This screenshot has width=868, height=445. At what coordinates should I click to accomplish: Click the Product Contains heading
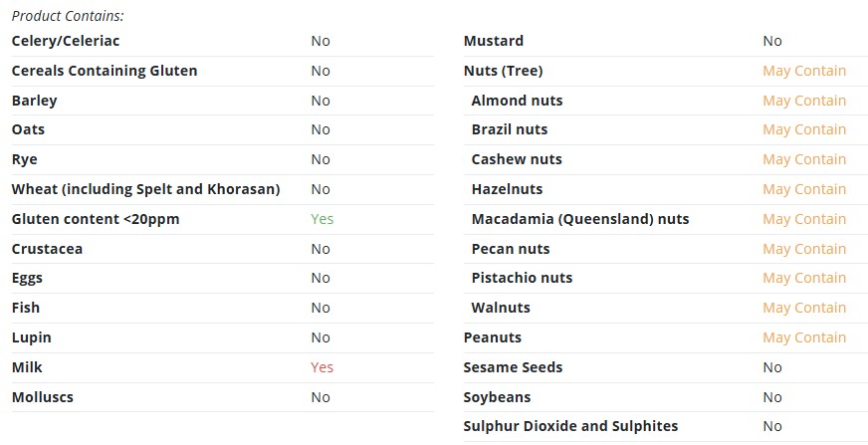(68, 16)
